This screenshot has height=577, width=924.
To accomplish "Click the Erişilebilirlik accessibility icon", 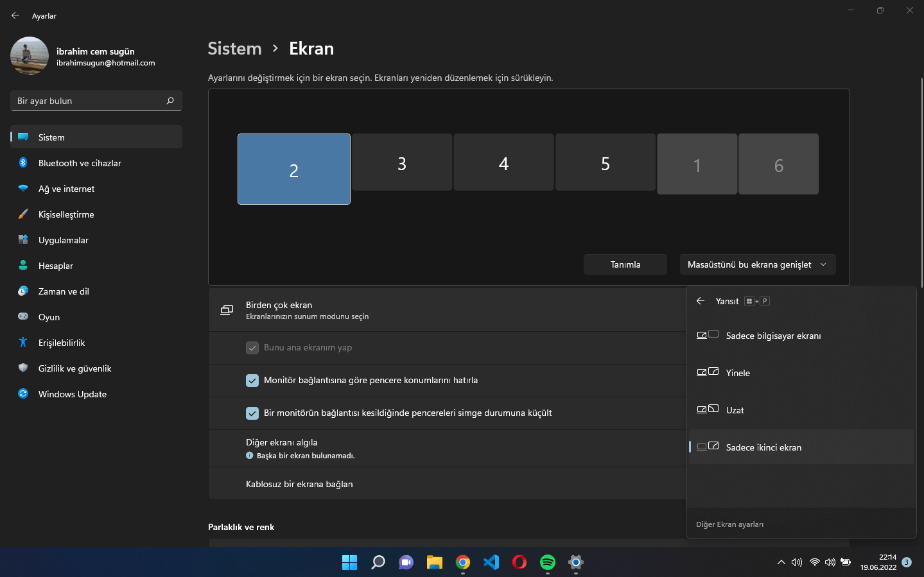I will pyautogui.click(x=23, y=343).
